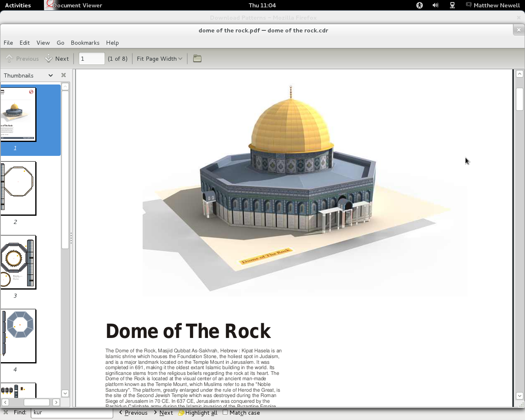
Task: Close the Thumbnails sidebar panel
Action: [x=64, y=75]
